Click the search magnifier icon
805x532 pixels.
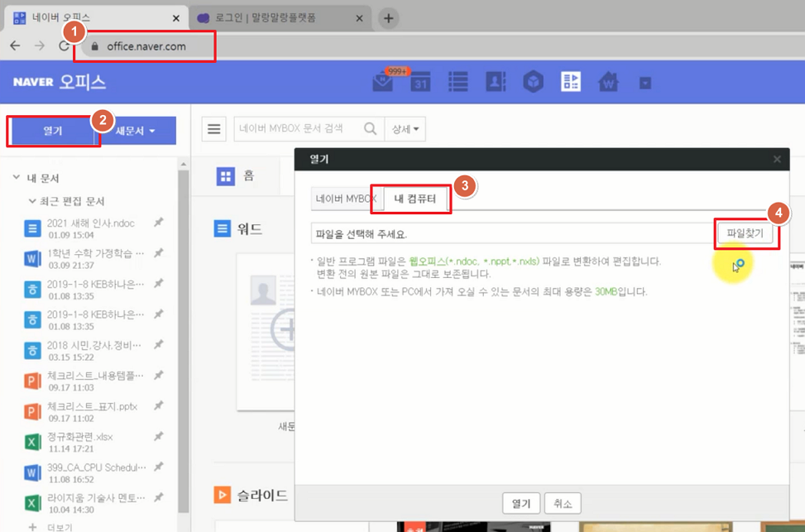pyautogui.click(x=370, y=128)
